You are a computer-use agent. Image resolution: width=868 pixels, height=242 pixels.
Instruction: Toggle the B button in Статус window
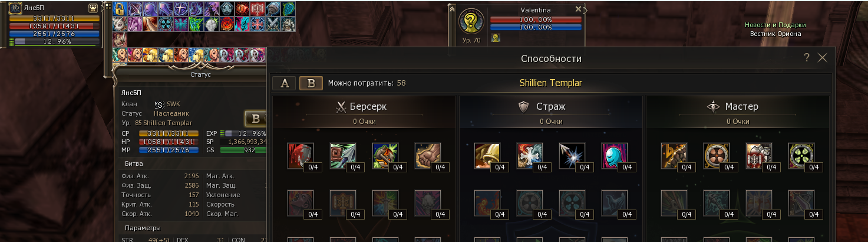click(256, 118)
